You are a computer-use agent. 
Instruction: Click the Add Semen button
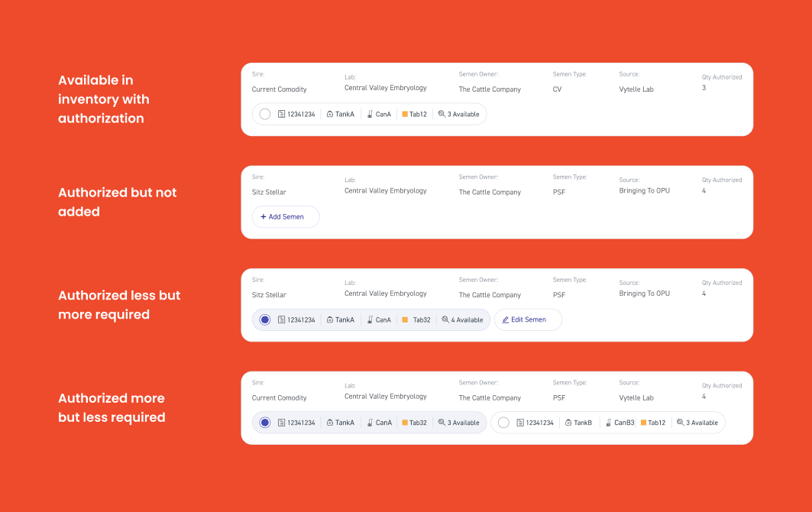tap(286, 217)
